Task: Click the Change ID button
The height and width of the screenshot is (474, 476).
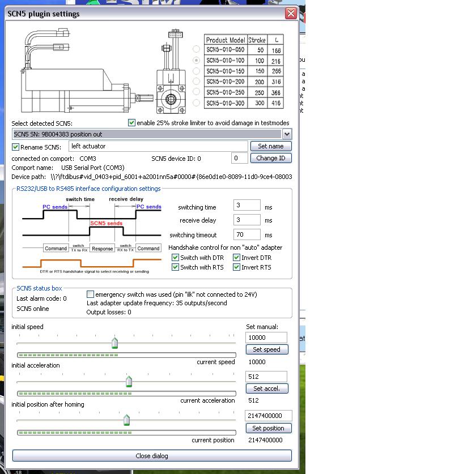Action: [271, 158]
